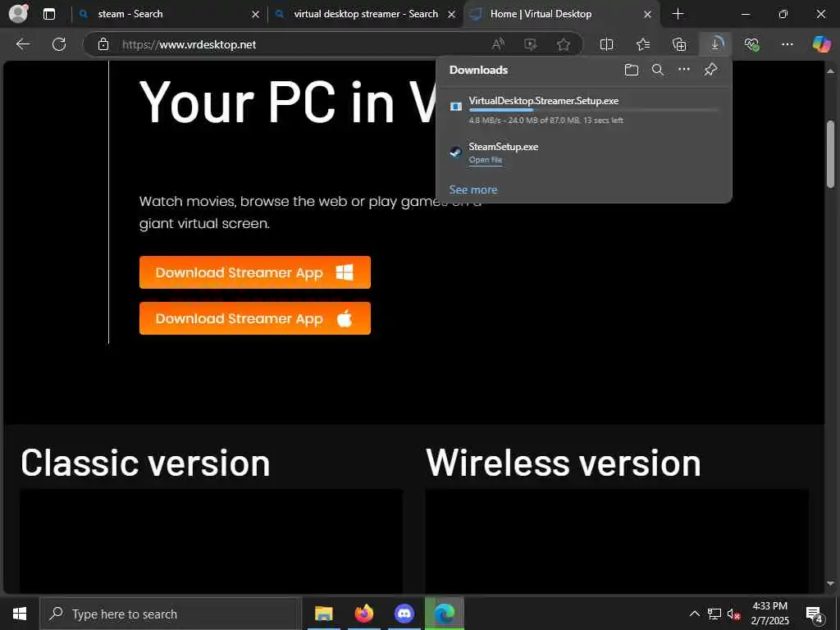Open Edge Settings and more menu
Viewport: 840px width, 630px height.
pos(787,44)
